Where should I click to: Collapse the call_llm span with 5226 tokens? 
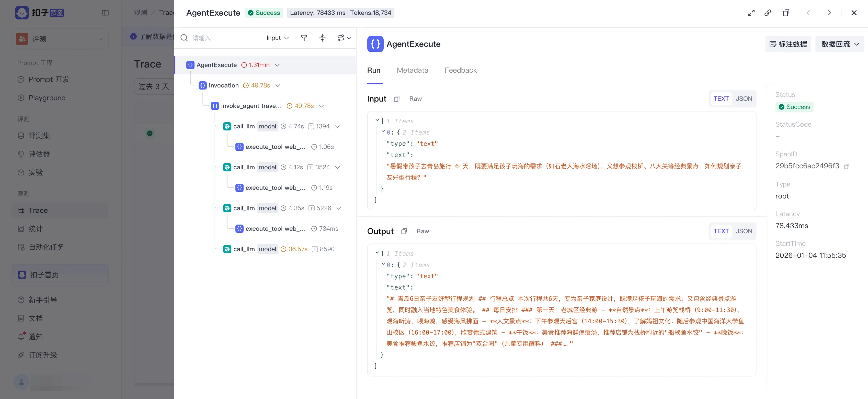[339, 208]
